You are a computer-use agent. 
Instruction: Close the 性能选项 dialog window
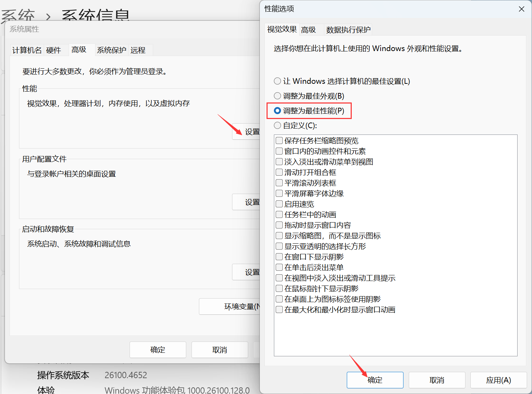coord(521,9)
